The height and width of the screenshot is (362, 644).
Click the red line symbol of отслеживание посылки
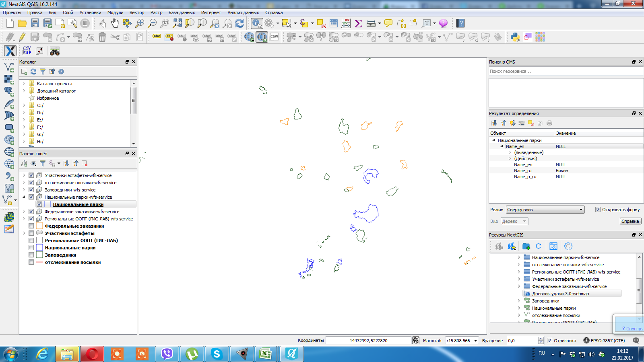click(x=39, y=262)
